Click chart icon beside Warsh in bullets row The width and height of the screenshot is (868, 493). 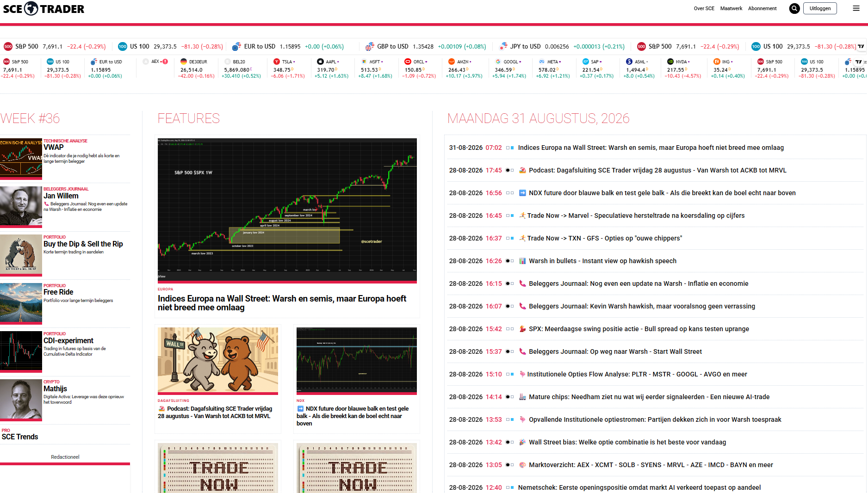(522, 261)
